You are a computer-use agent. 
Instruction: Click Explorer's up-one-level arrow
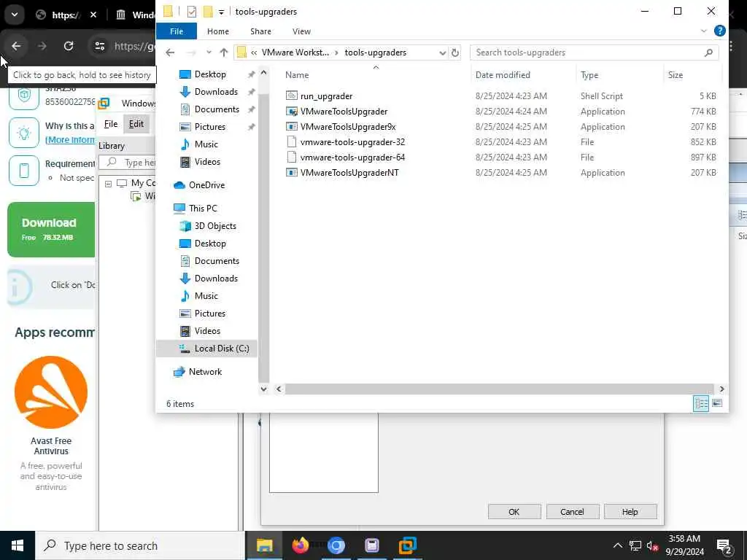pyautogui.click(x=224, y=52)
